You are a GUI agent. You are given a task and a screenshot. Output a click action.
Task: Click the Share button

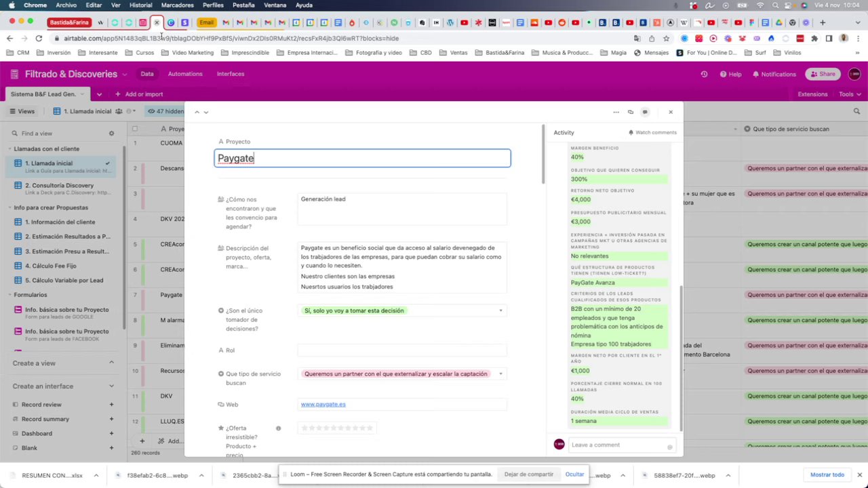823,74
